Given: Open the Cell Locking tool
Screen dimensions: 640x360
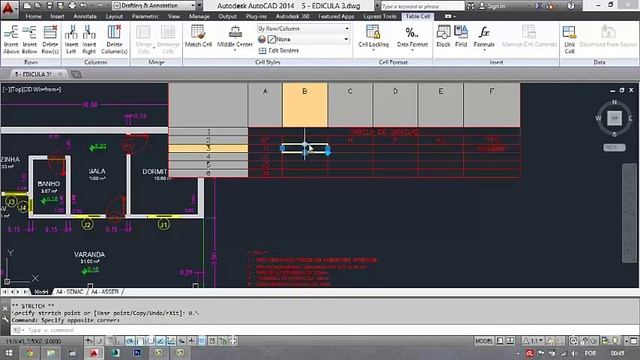Looking at the screenshot, I should pyautogui.click(x=373, y=37).
